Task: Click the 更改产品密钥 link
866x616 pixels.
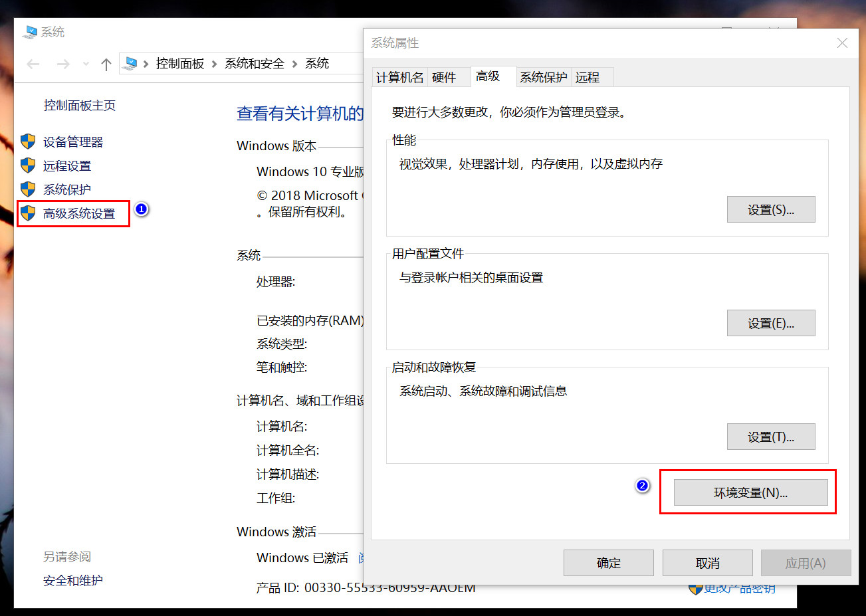Action: click(x=739, y=589)
